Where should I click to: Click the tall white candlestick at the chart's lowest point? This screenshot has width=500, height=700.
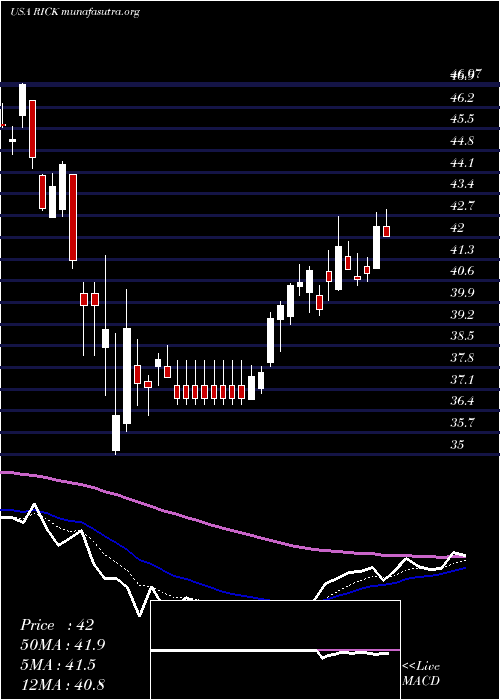pos(116,432)
